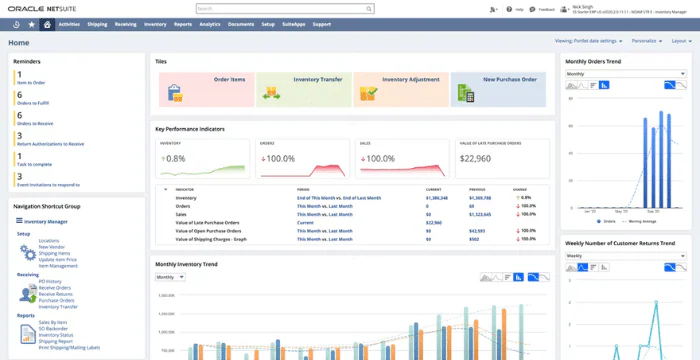Go to the Home house icon
700x360 pixels.
click(x=47, y=25)
